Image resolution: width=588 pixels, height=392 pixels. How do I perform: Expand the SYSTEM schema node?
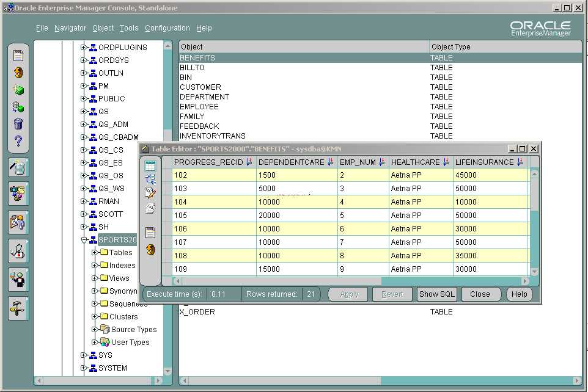(x=84, y=368)
